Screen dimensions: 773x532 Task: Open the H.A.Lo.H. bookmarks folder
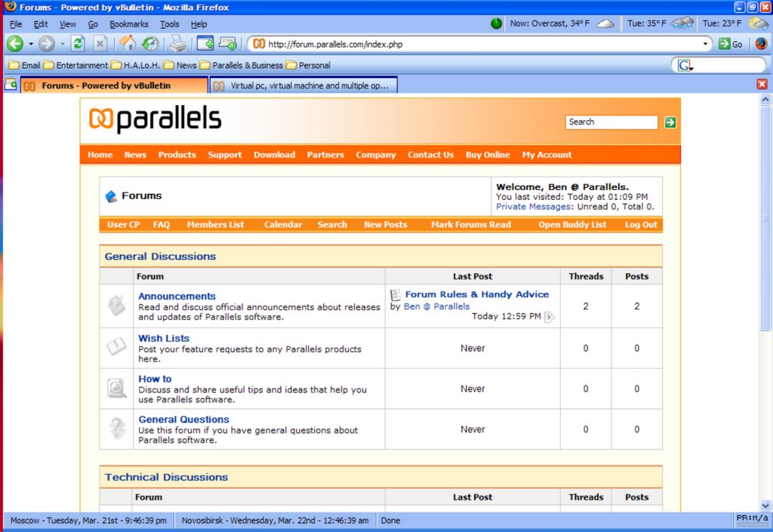pos(136,65)
